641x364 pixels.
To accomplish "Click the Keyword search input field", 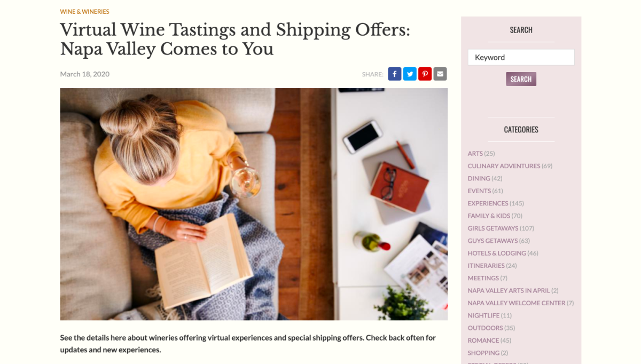I will click(521, 57).
